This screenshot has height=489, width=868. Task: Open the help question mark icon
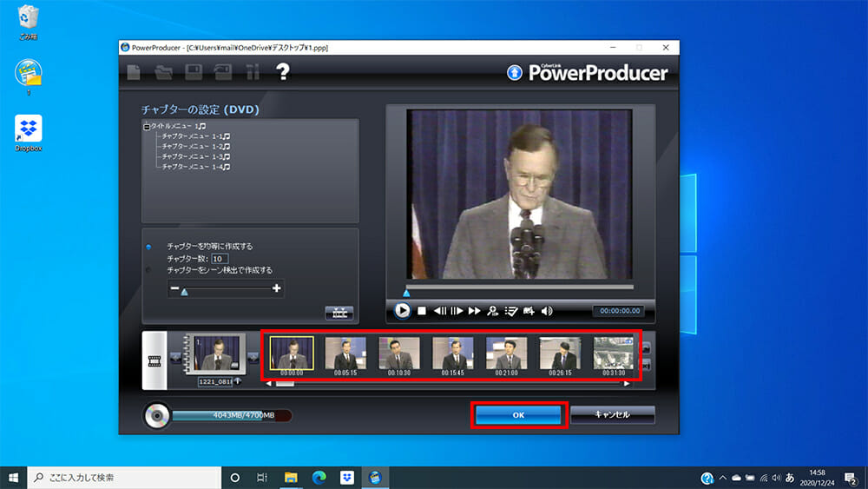click(282, 72)
